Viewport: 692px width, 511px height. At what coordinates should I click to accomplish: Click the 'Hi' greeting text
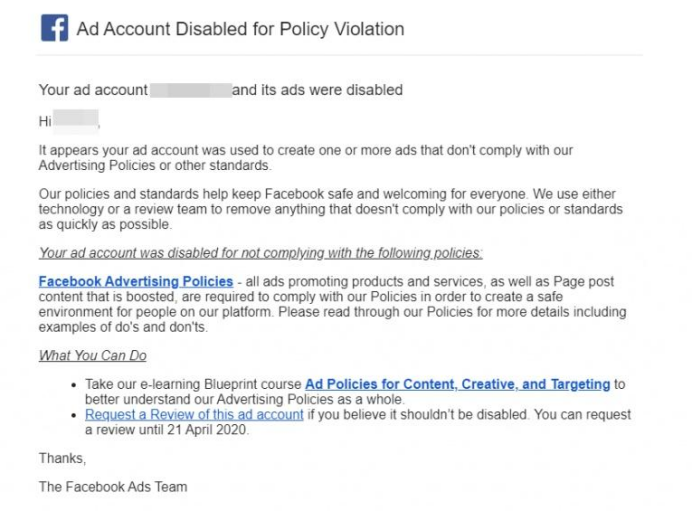[45, 121]
